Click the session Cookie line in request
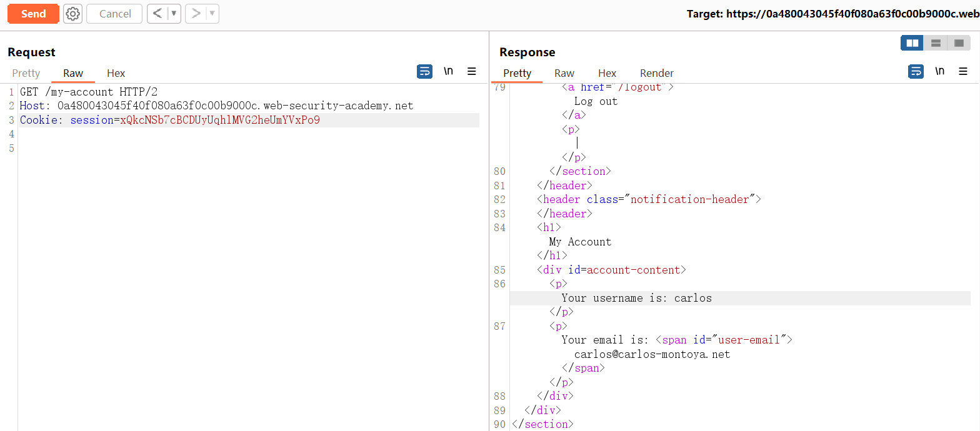This screenshot has height=431, width=980. point(170,120)
